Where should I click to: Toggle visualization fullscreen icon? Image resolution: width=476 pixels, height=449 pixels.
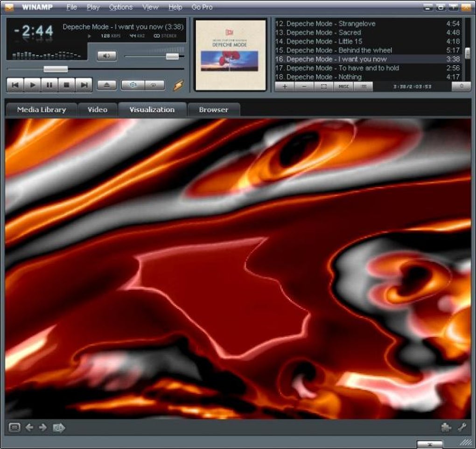[14, 428]
